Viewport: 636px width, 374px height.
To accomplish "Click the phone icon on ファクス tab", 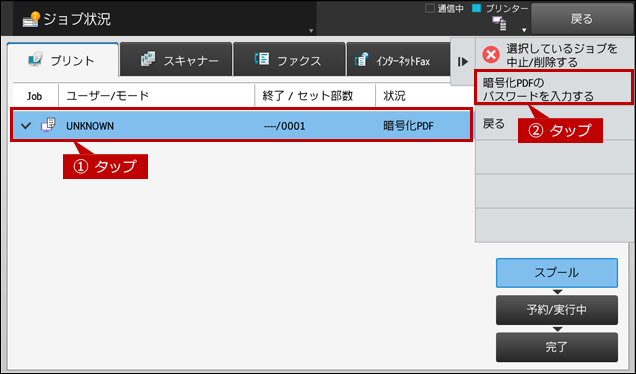I will (x=262, y=59).
